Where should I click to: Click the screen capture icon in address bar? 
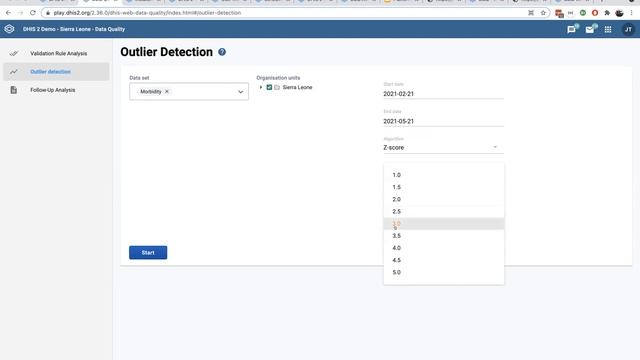tap(531, 13)
